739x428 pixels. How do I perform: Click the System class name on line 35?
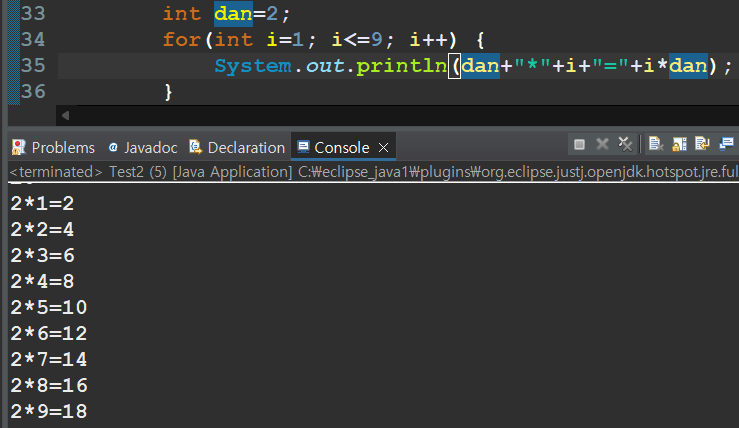(x=253, y=66)
